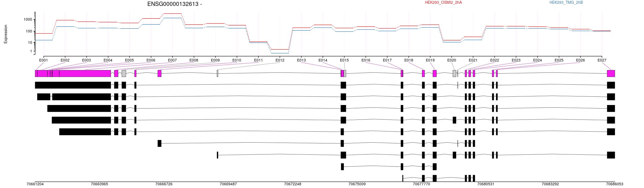Click exon label E024
This screenshot has height=188, width=644.
click(x=537, y=60)
